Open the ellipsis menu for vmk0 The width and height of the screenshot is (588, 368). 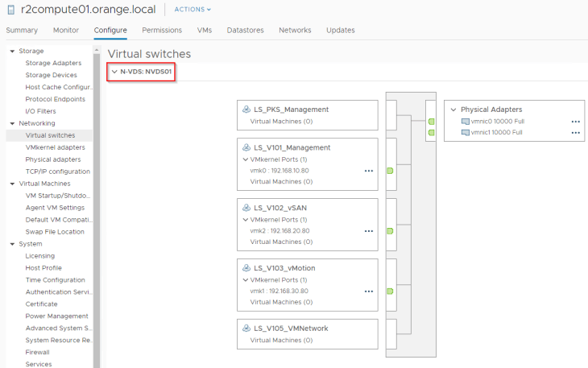click(369, 171)
